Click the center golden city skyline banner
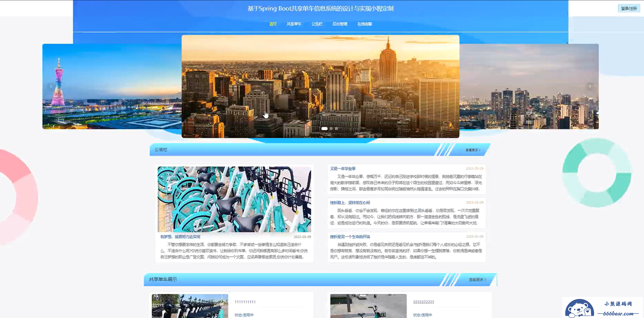Image resolution: width=644 pixels, height=318 pixels. point(320,86)
